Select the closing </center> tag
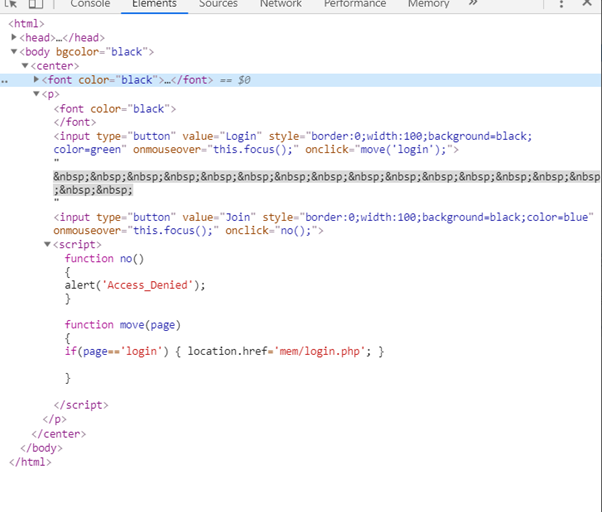Screen dimensions: 602x512 pos(59,434)
